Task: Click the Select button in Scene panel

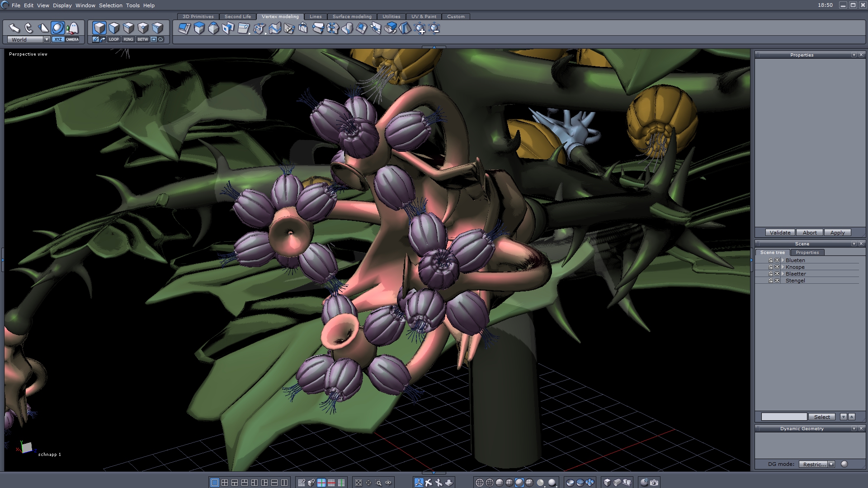Action: [x=821, y=417]
